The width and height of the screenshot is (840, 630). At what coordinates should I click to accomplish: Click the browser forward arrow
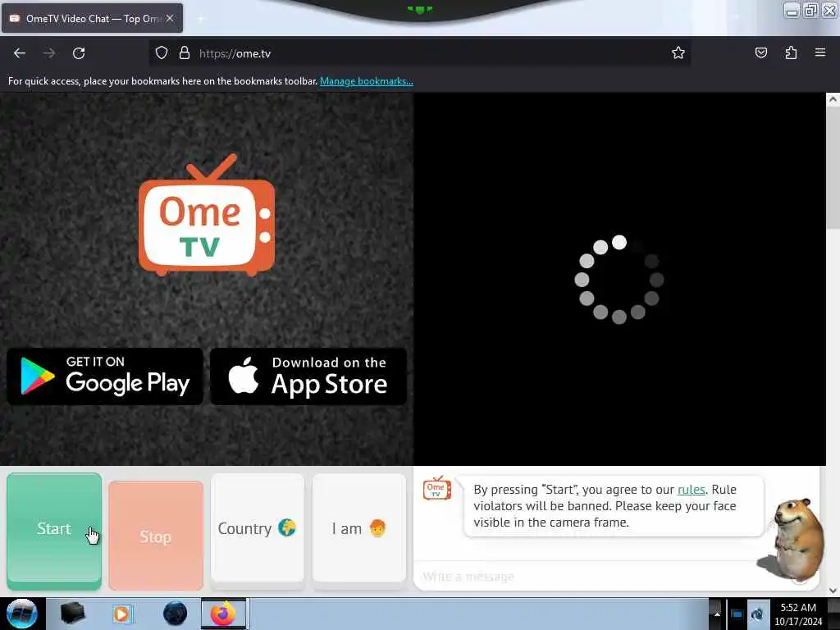pos(49,53)
